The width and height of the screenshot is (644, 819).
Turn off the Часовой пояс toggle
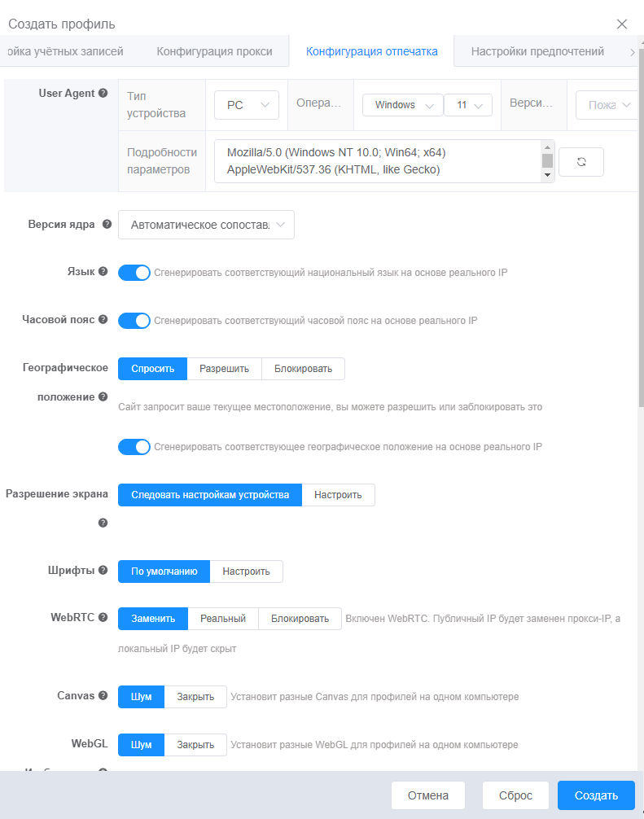[134, 320]
